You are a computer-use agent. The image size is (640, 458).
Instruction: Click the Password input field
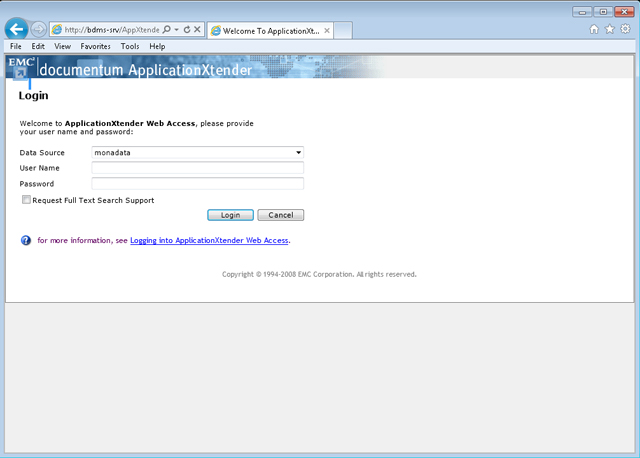pos(198,184)
